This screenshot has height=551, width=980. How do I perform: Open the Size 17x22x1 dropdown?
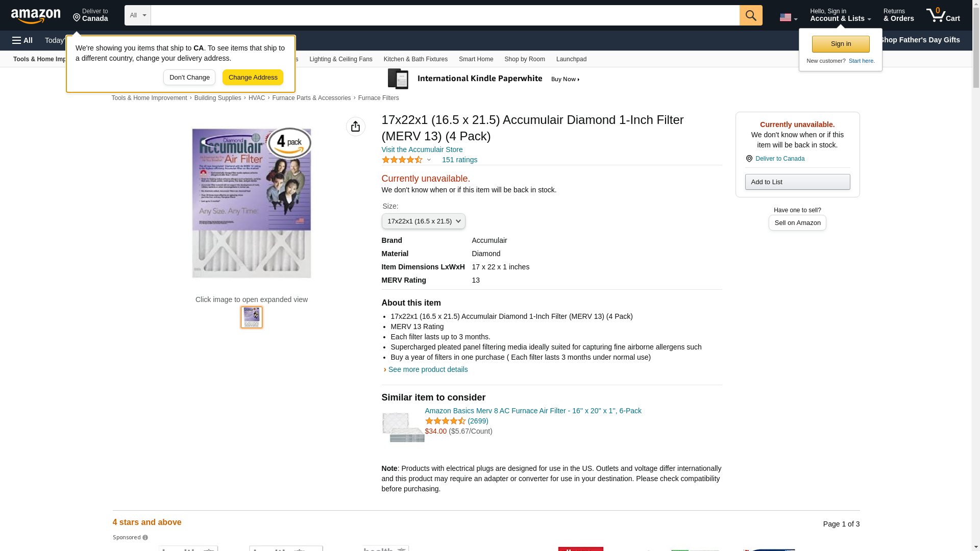pos(423,221)
